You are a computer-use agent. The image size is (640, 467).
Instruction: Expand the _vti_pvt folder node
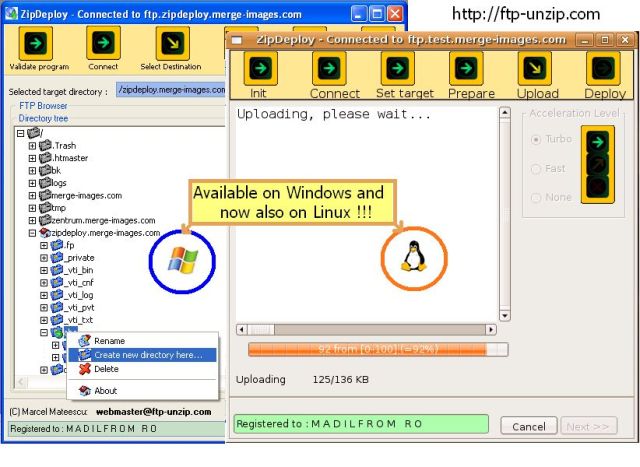pyautogui.click(x=44, y=308)
